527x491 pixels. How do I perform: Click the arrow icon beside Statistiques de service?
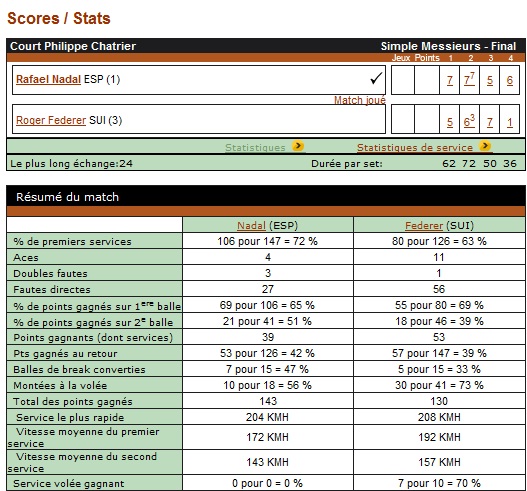[x=485, y=146]
